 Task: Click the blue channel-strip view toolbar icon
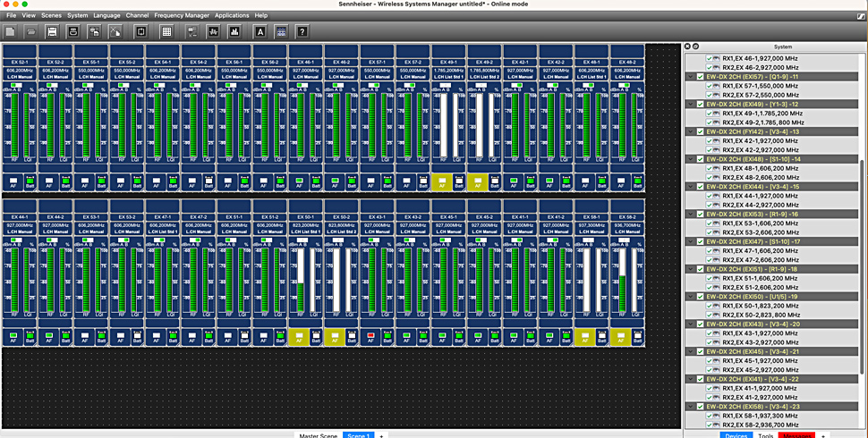(281, 31)
